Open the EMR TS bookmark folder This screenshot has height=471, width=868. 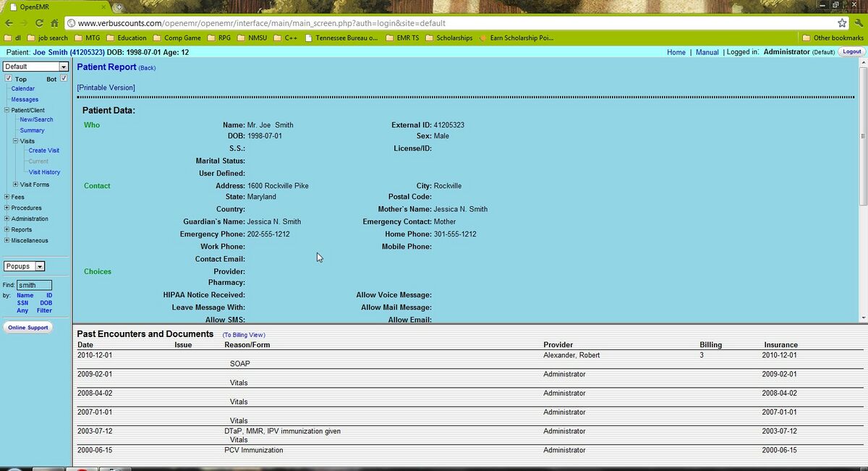[406, 38]
